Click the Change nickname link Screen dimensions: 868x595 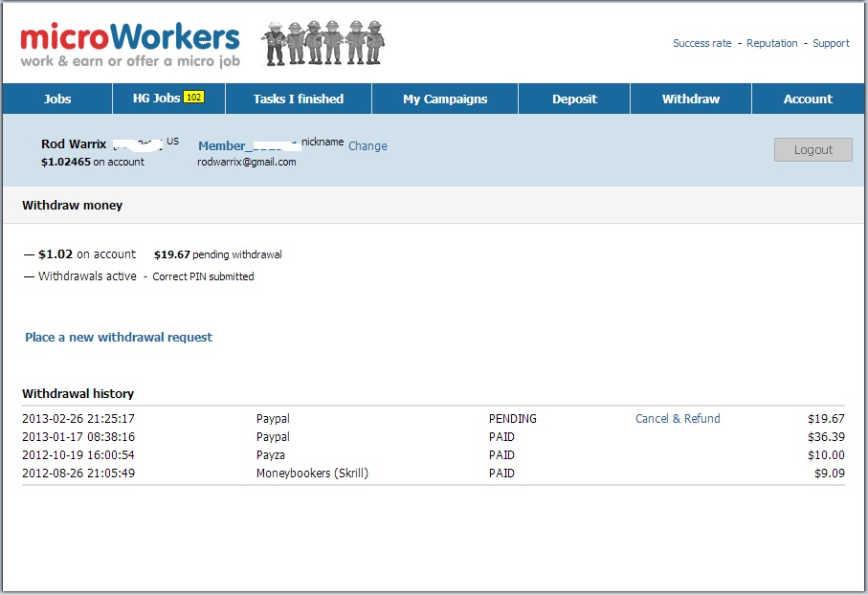pyautogui.click(x=367, y=146)
